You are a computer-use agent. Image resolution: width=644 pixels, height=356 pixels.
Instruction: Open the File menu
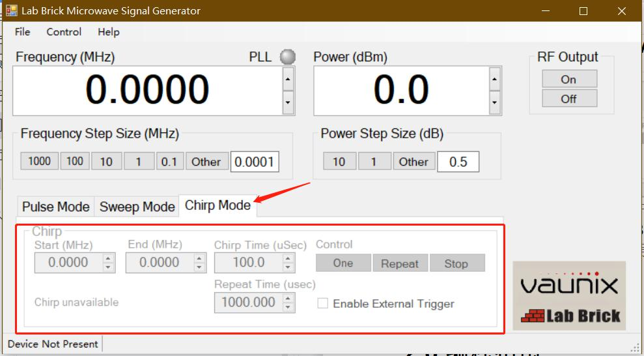(x=22, y=32)
